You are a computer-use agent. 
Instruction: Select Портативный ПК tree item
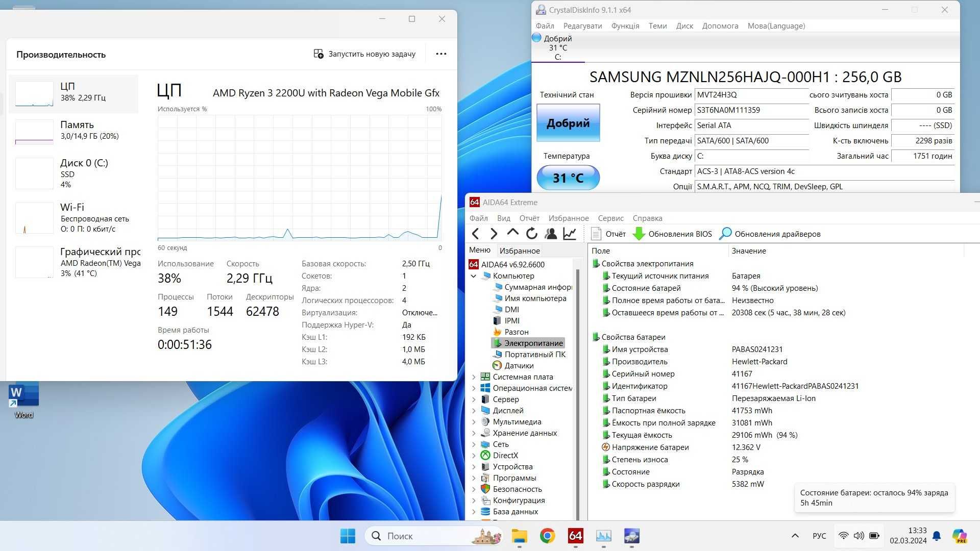(529, 355)
